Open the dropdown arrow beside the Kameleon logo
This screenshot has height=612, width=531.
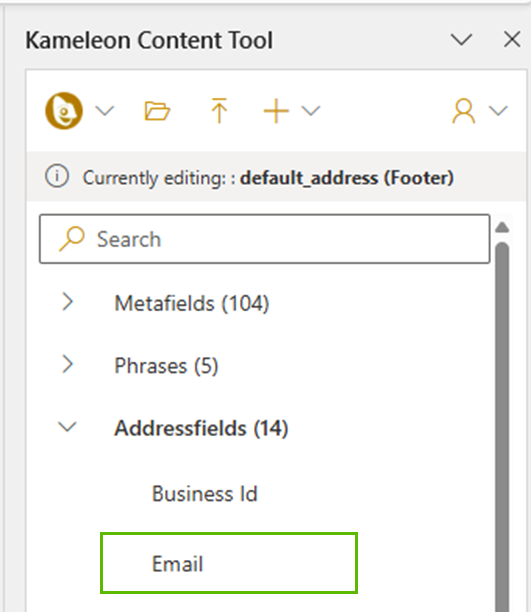pos(105,111)
